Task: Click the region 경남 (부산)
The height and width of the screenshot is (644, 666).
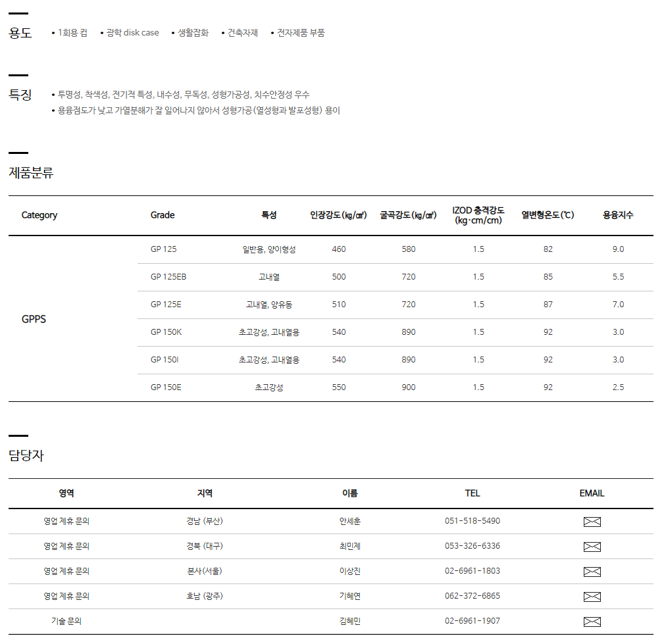Action: (204, 521)
